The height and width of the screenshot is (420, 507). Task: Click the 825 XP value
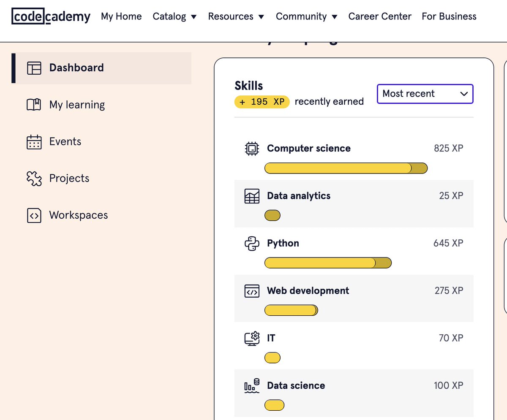click(x=449, y=149)
